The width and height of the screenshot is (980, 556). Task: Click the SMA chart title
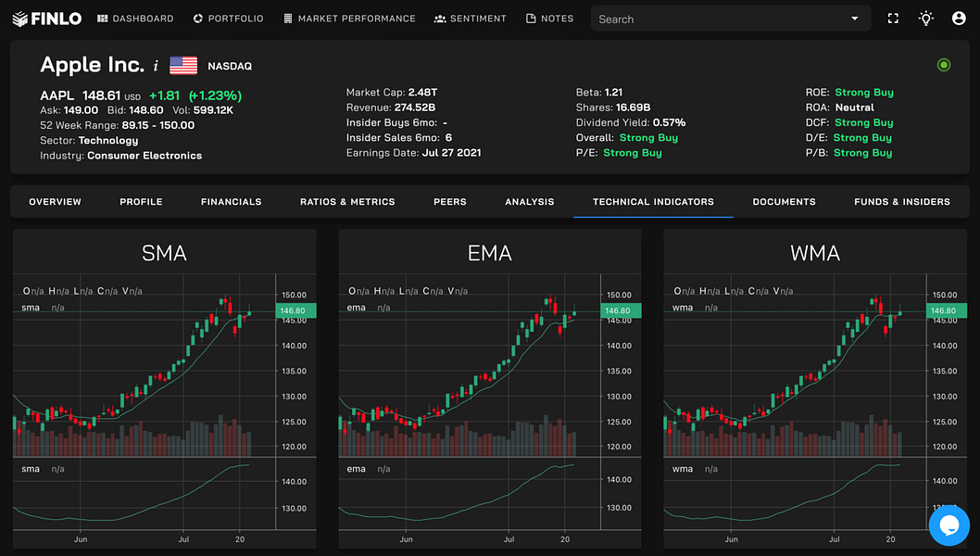pyautogui.click(x=164, y=253)
